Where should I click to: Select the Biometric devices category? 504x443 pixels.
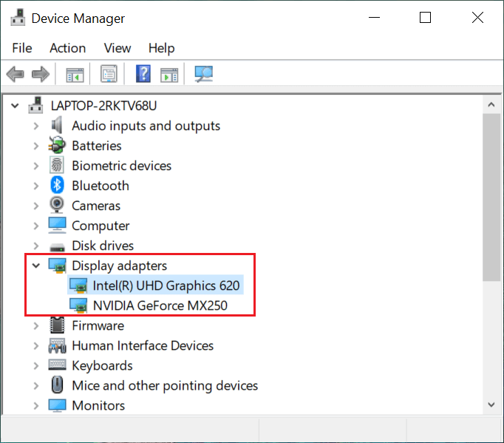pos(121,166)
